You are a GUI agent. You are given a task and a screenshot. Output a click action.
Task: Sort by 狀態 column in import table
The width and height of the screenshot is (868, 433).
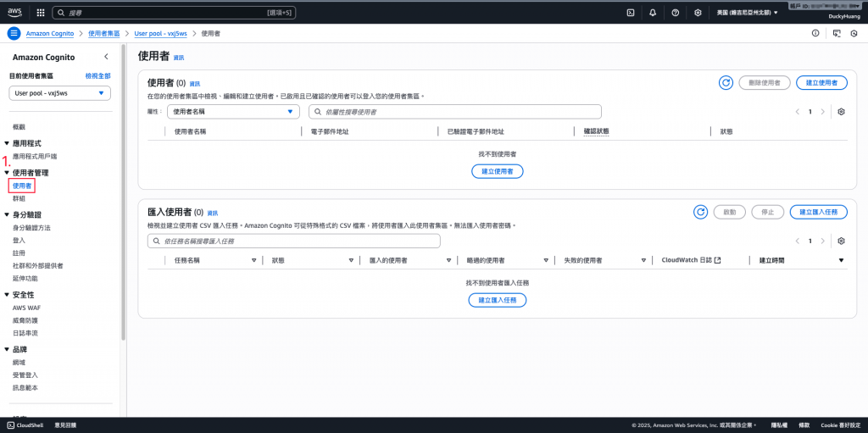point(351,260)
